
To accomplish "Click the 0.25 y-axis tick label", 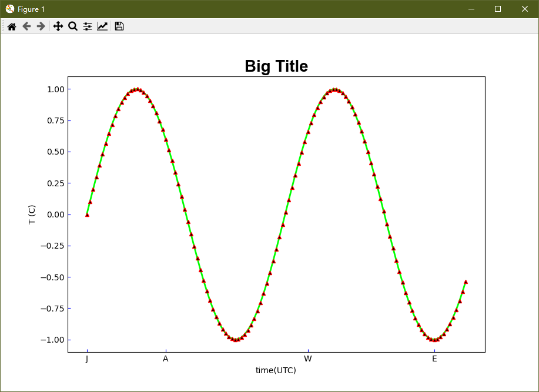I will pos(56,183).
